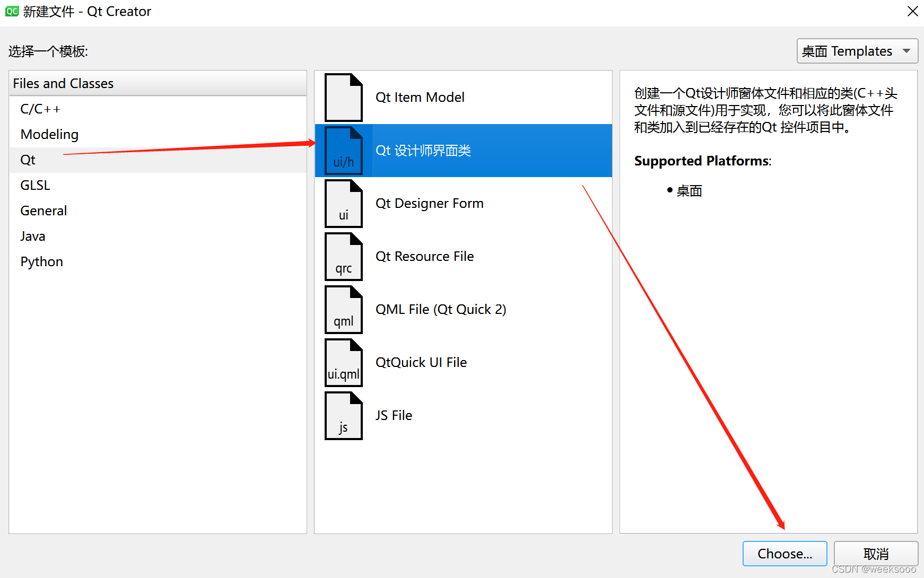
Task: Click the Qt Creator logo in title bar
Action: point(12,11)
